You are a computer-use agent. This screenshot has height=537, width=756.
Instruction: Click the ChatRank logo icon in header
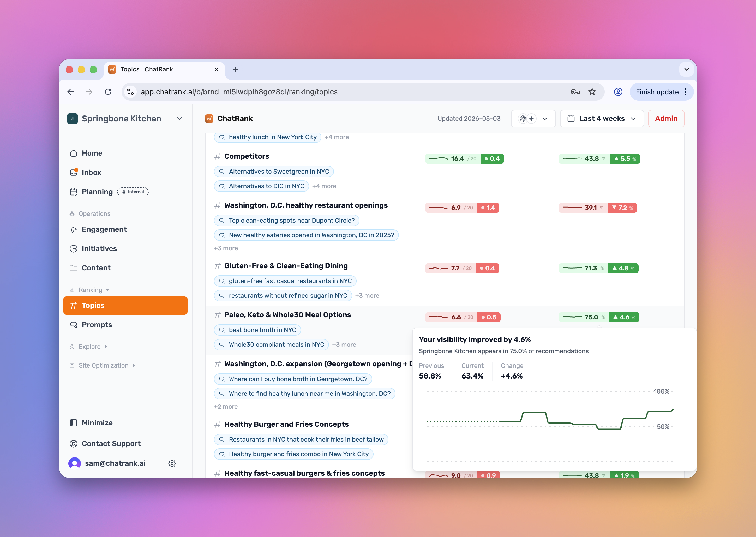pos(209,118)
